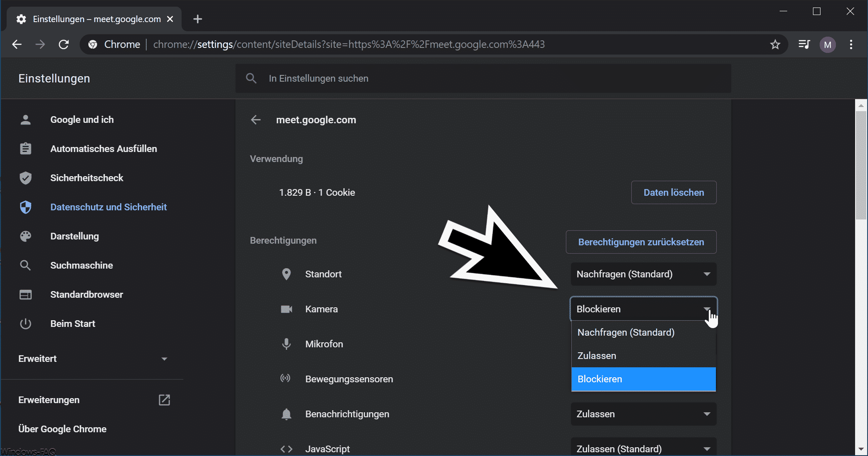868x456 pixels.
Task: Click the Chrome site info chip
Action: click(115, 44)
